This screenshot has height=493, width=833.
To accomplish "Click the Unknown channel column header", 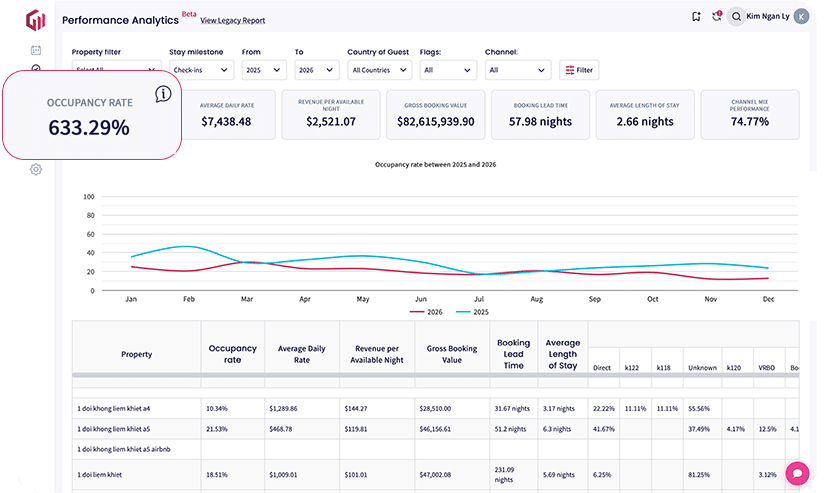I will (702, 368).
